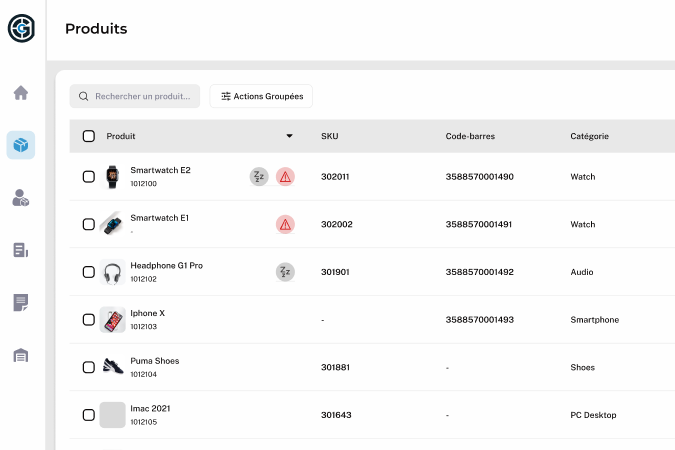Screen dimensions: 675x450
Task: Select all products with header checkbox
Action: 89,136
